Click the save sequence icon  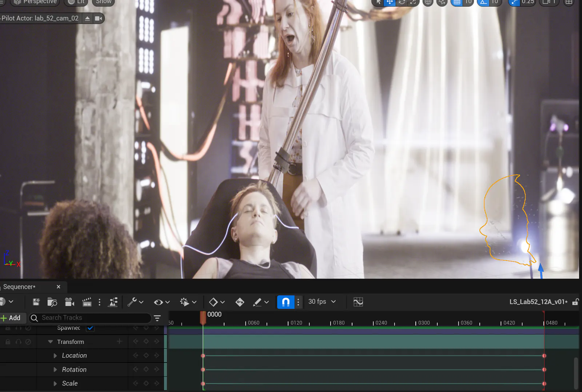point(36,302)
